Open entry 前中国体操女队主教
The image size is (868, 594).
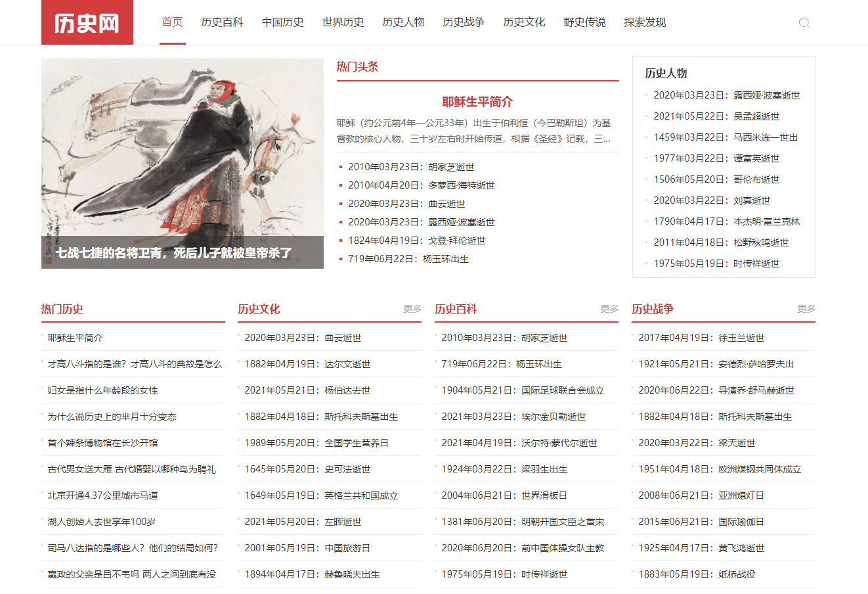click(x=523, y=548)
